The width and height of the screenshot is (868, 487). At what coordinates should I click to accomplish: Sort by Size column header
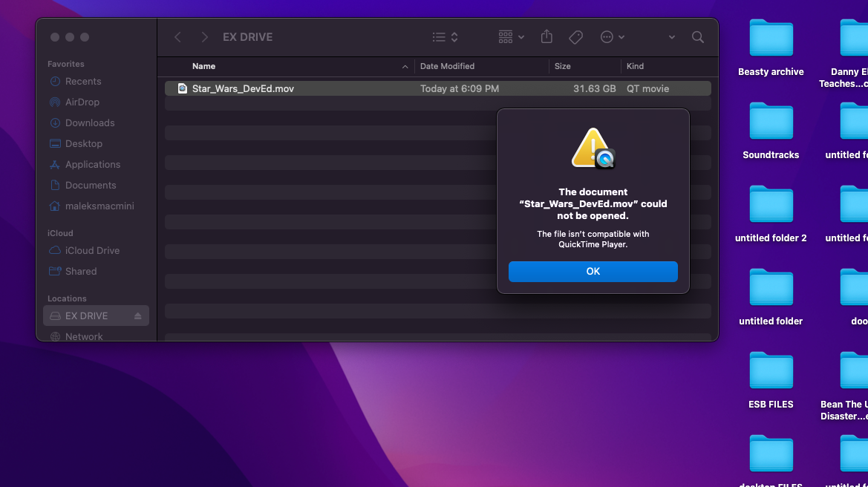coord(562,66)
